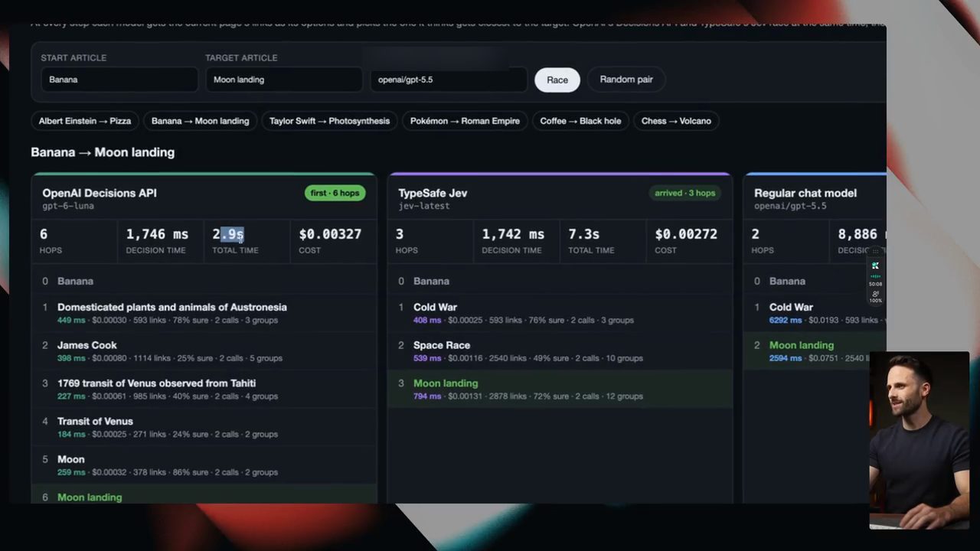Click the $0.00272 cost value
The width and height of the screenshot is (980, 551).
point(686,234)
